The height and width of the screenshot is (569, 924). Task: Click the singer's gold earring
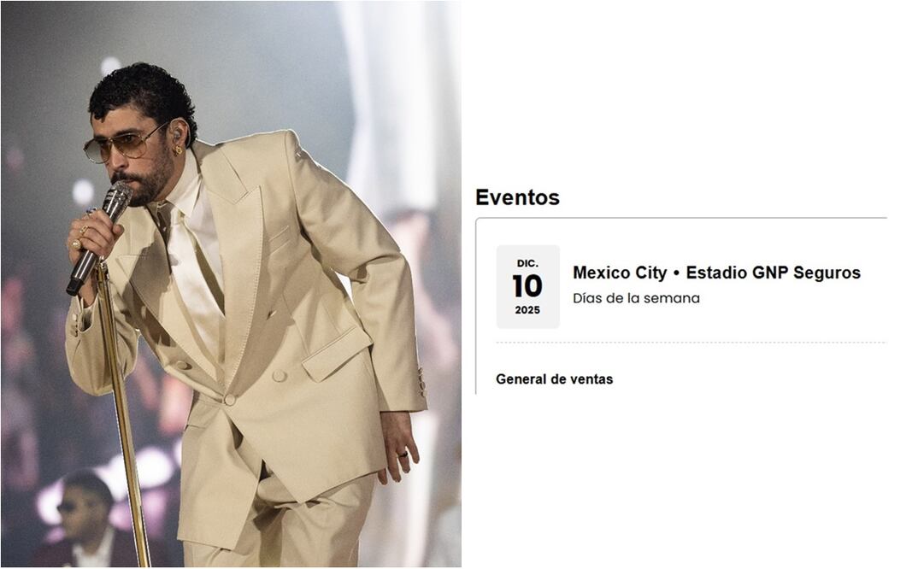tap(177, 150)
